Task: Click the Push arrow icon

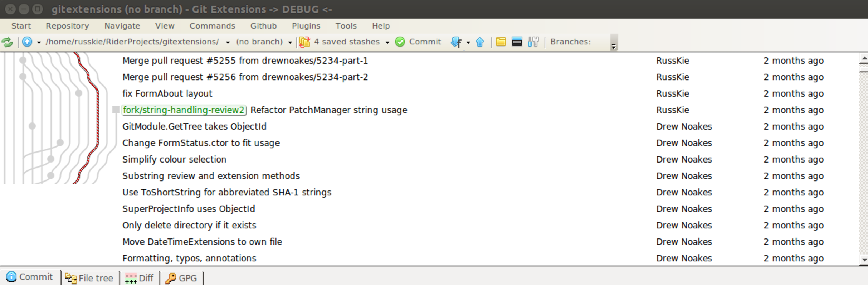Action: [480, 42]
